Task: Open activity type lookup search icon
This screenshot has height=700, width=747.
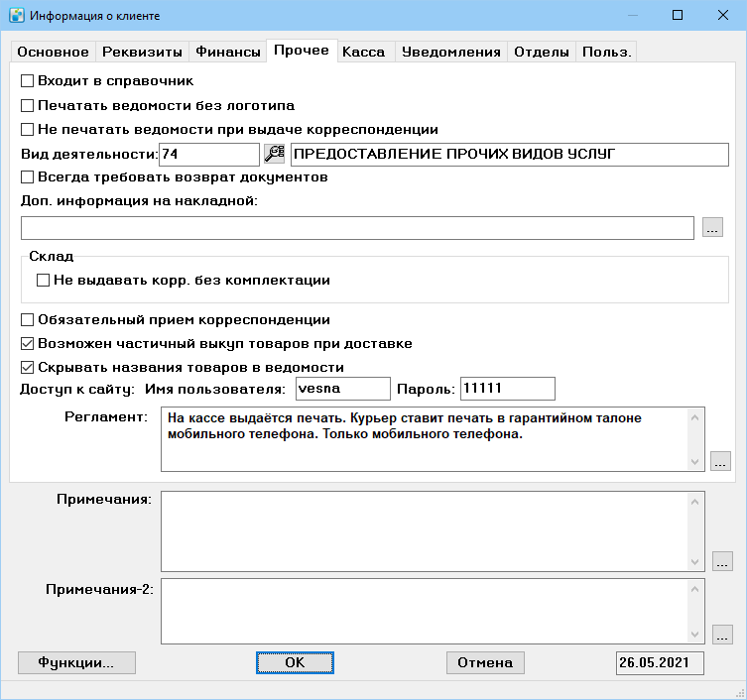Action: tap(275, 154)
